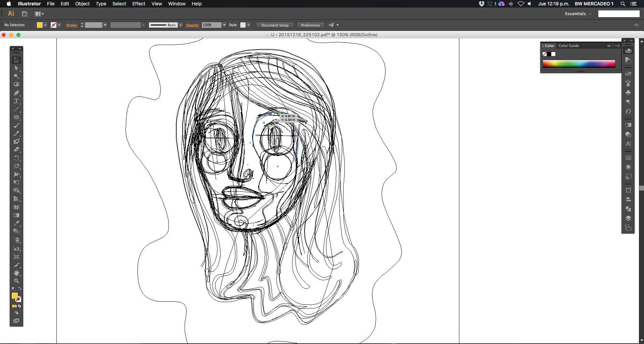Switch to change screen mode button
The height and width of the screenshot is (344, 644).
pos(16,321)
